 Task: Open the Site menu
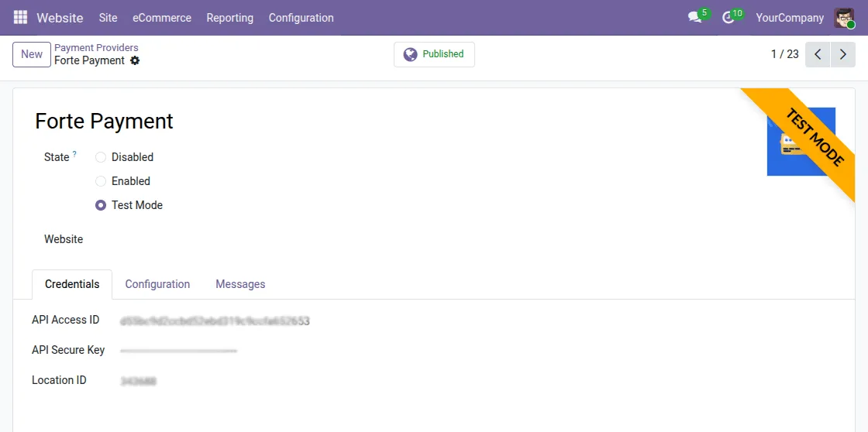coord(108,18)
